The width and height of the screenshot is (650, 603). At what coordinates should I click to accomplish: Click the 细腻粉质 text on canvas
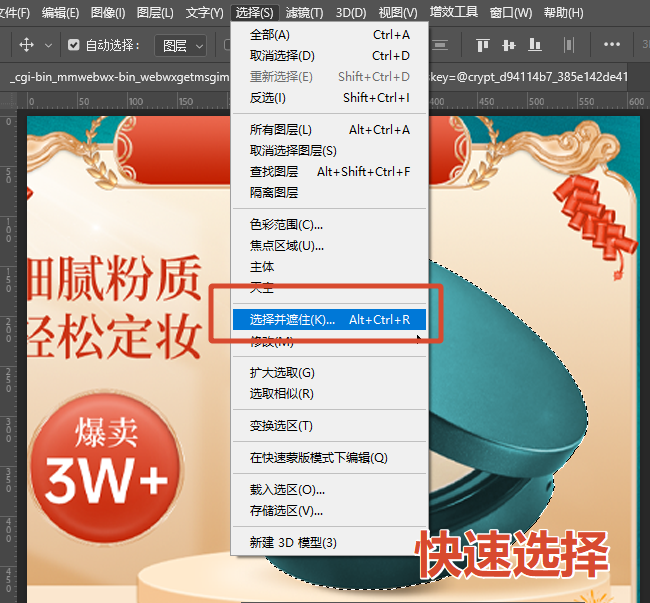coord(115,278)
